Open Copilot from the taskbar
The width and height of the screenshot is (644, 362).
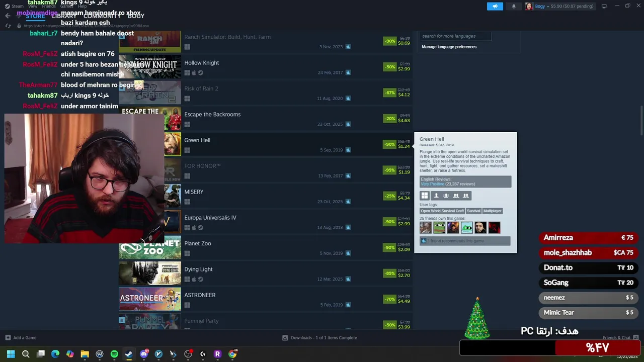(x=70, y=354)
